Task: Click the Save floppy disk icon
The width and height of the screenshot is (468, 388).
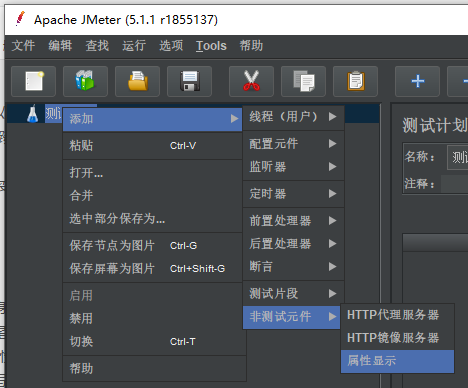Action: click(x=189, y=81)
